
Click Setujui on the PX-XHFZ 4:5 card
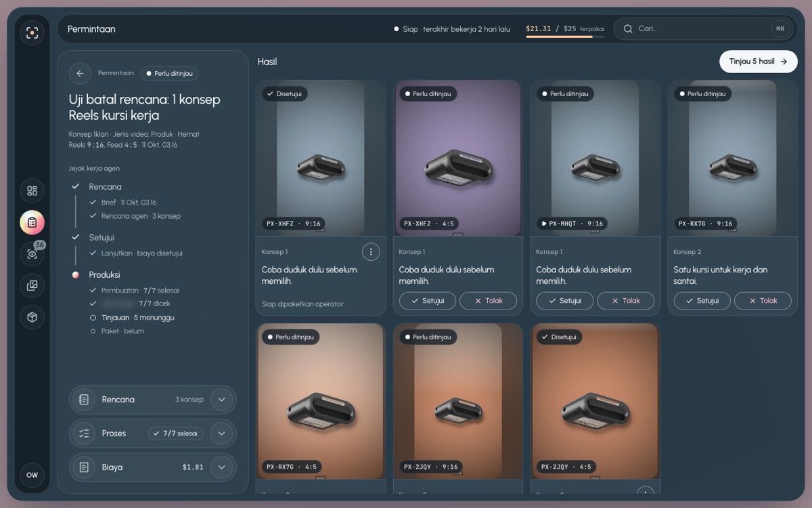click(428, 301)
